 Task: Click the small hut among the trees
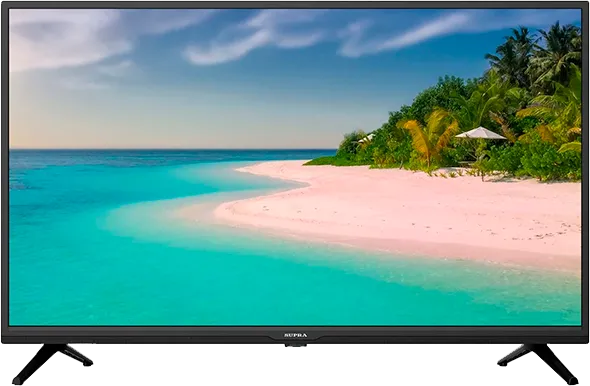coord(366,138)
